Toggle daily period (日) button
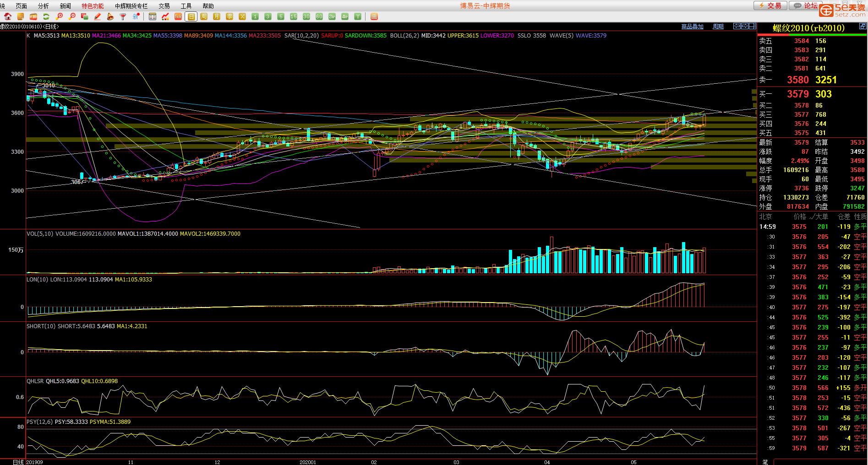The height and width of the screenshot is (465, 868). coord(191,16)
